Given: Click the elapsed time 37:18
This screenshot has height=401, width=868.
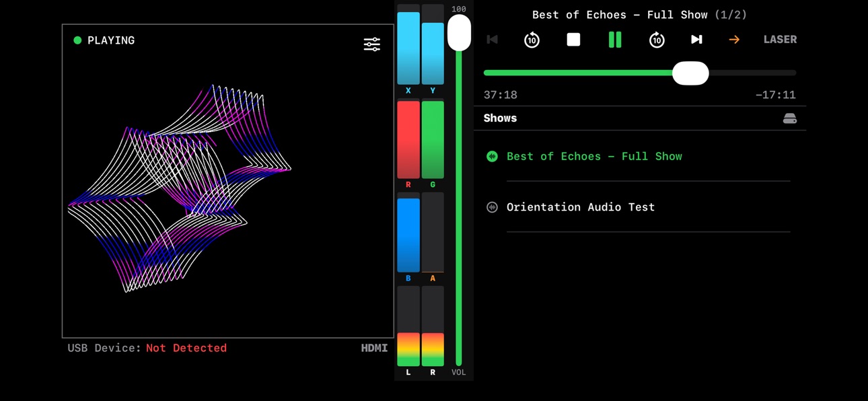Looking at the screenshot, I should tap(501, 95).
